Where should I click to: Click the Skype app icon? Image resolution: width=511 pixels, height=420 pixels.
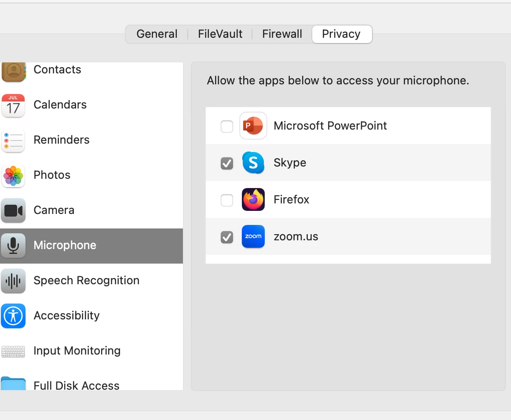(253, 163)
